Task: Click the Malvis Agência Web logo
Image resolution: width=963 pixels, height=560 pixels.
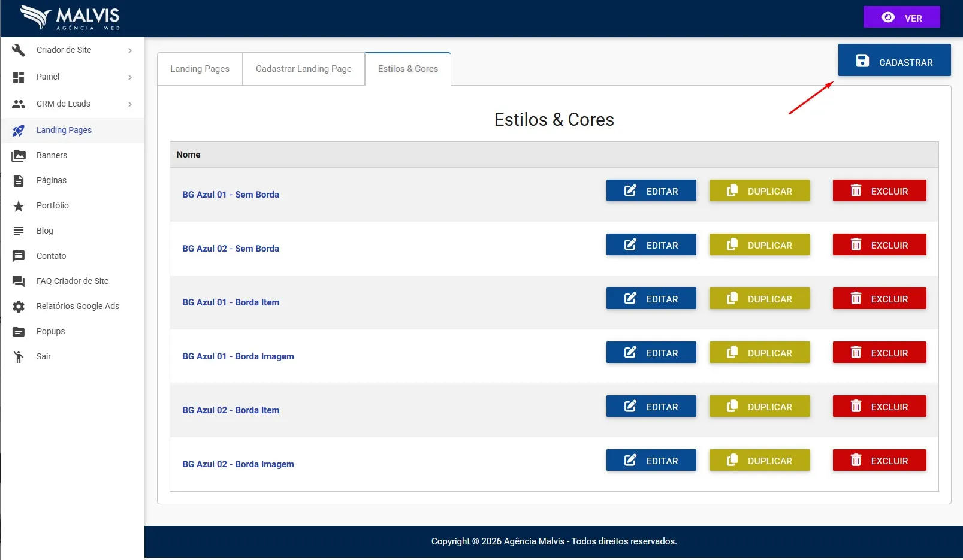Action: (70, 18)
